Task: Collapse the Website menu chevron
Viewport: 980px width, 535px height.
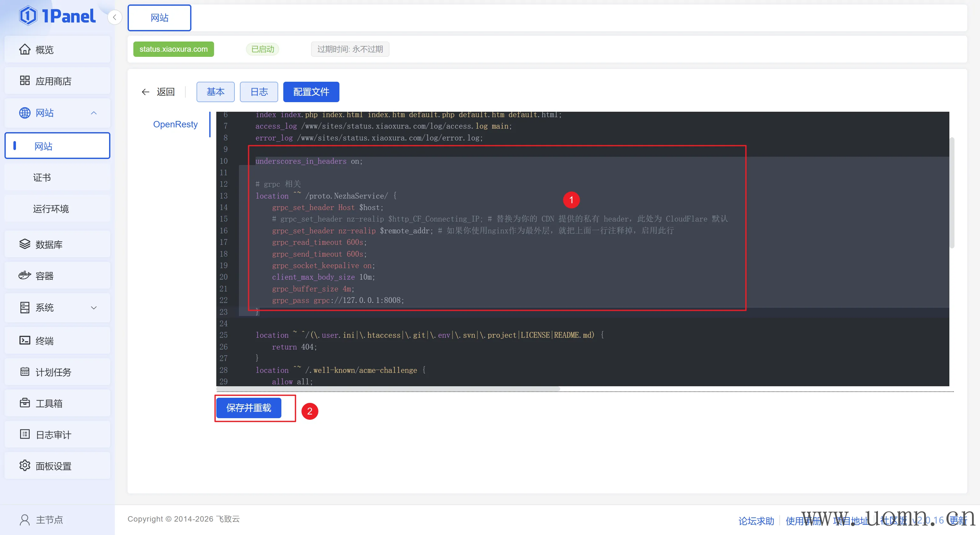Action: (94, 113)
